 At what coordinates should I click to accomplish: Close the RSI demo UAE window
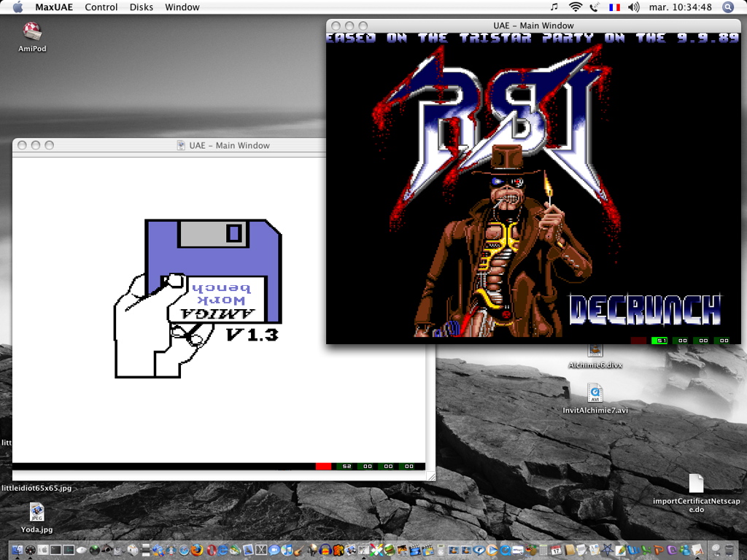[x=336, y=26]
